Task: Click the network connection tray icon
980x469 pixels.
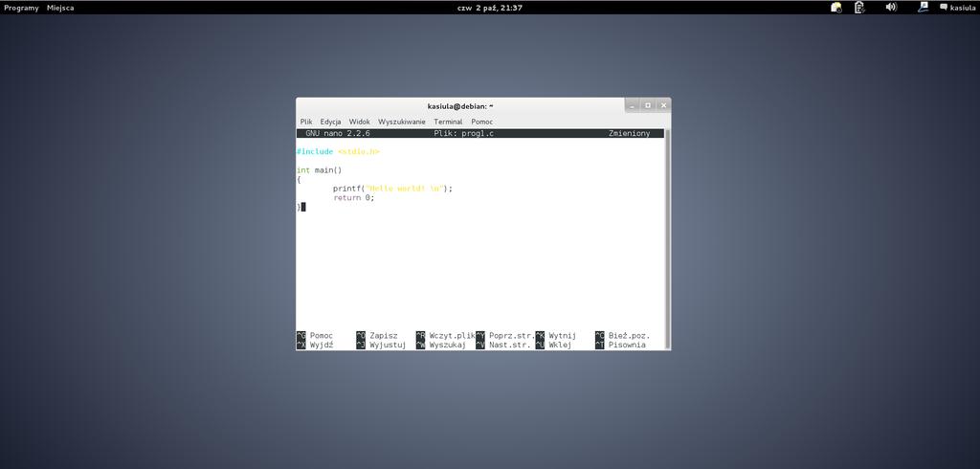Action: [x=924, y=7]
